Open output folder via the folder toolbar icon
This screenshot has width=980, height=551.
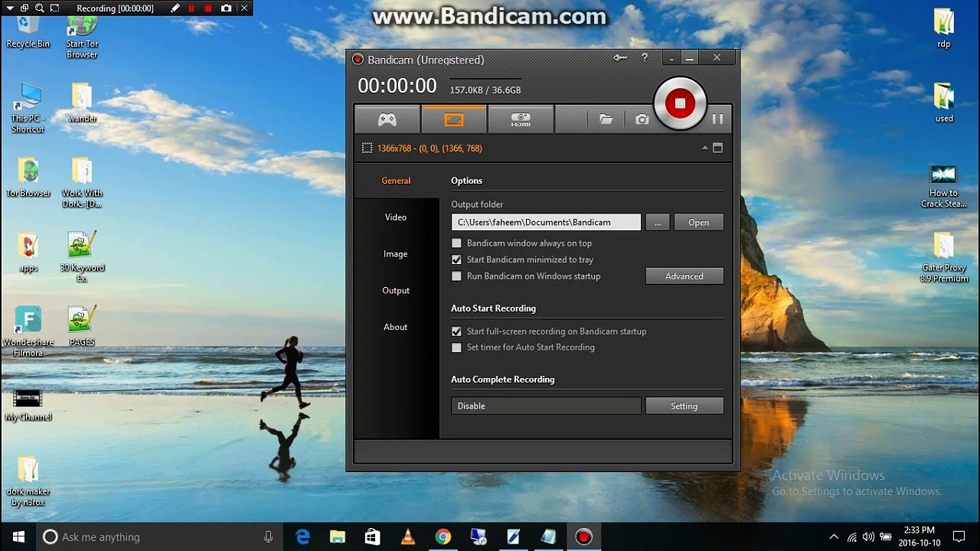pos(606,119)
